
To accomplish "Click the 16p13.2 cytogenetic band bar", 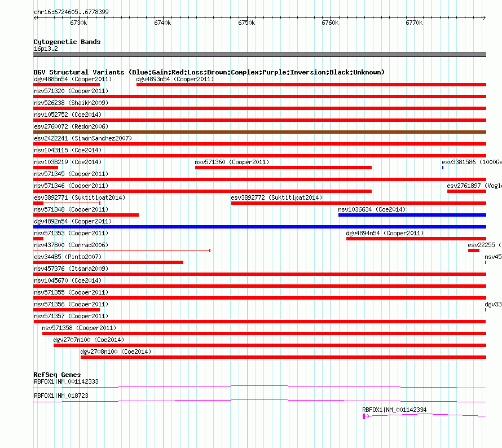I will 259,55.
